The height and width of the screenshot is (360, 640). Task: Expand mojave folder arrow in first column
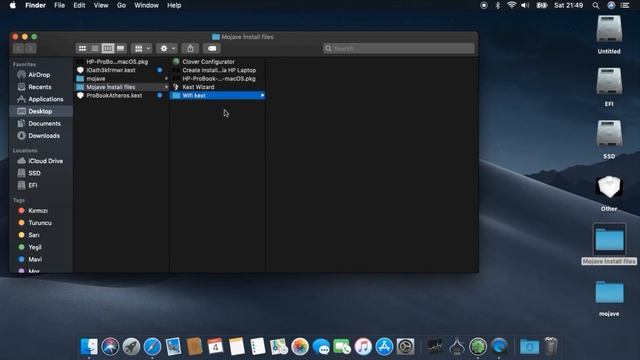[166, 78]
